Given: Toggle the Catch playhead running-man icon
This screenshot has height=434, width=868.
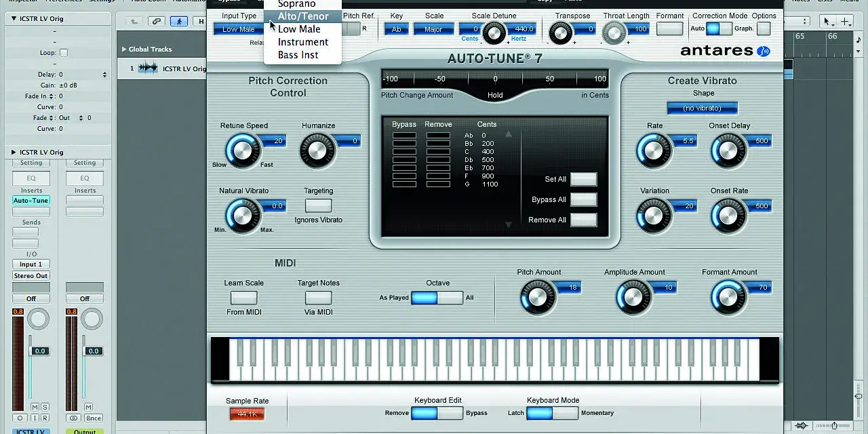Looking at the screenshot, I should pos(179,22).
